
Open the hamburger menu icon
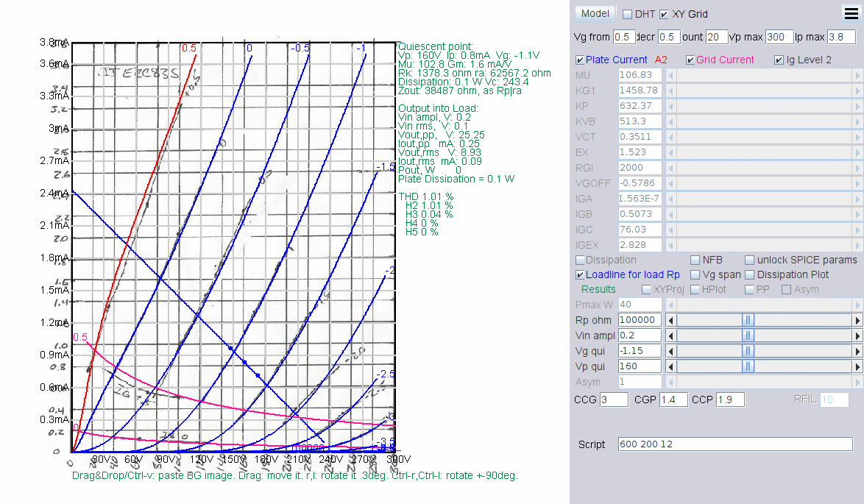pyautogui.click(x=851, y=13)
